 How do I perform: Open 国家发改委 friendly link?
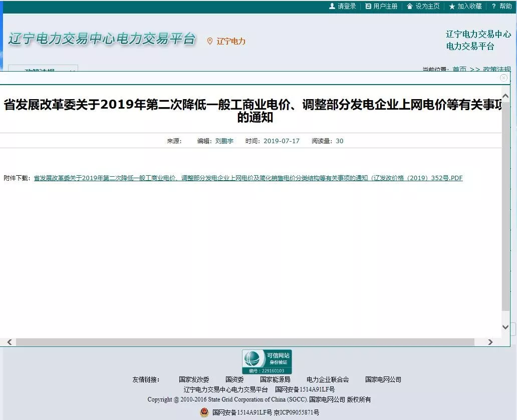click(194, 379)
